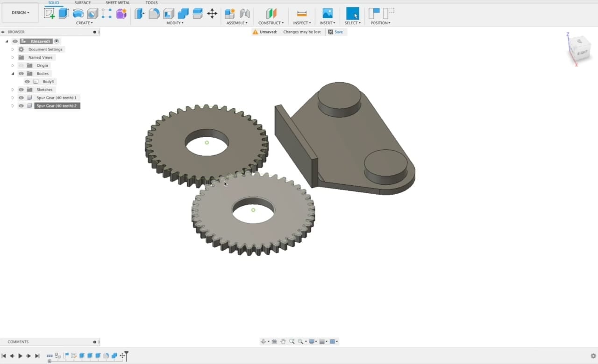Open the INSPECT dropdown menu
The image size is (598, 364).
302,23
